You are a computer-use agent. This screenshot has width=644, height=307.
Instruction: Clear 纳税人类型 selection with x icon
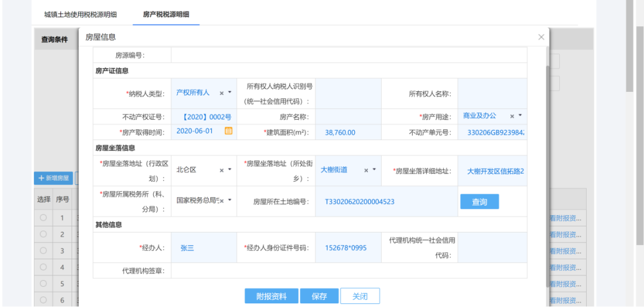tap(221, 93)
